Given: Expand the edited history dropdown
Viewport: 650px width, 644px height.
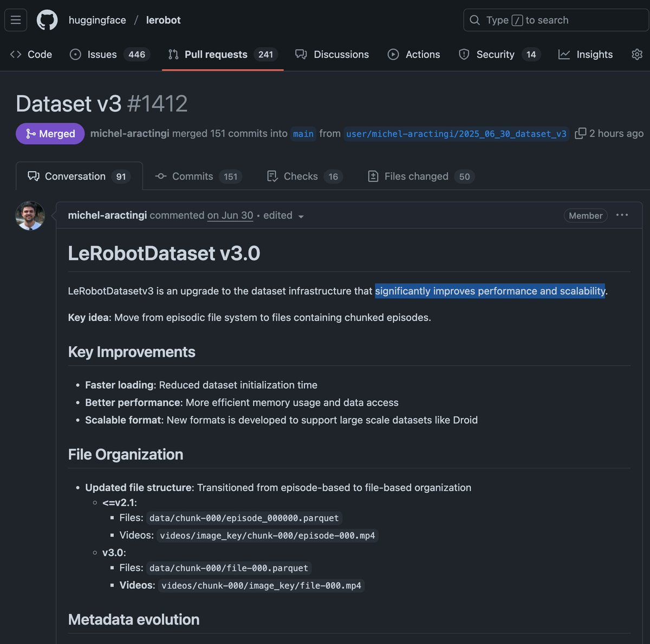Looking at the screenshot, I should tap(284, 216).
